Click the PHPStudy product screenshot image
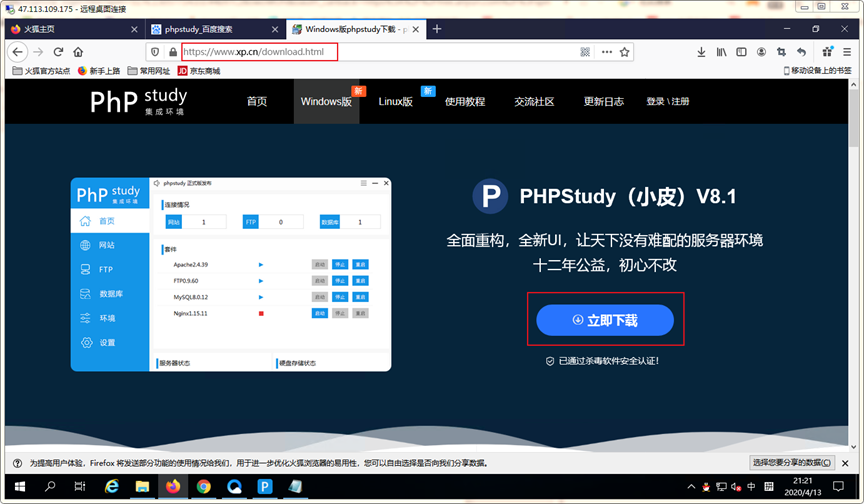The width and height of the screenshot is (864, 504). click(x=231, y=274)
